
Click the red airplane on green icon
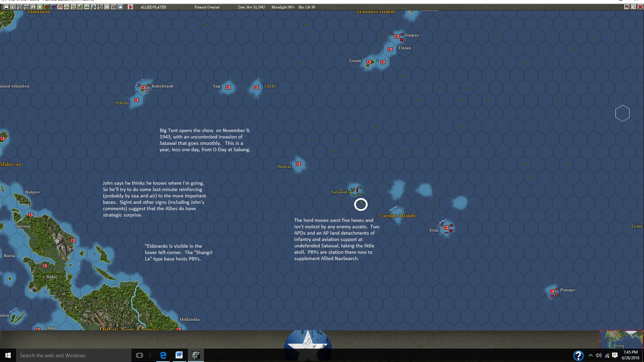point(47,7)
